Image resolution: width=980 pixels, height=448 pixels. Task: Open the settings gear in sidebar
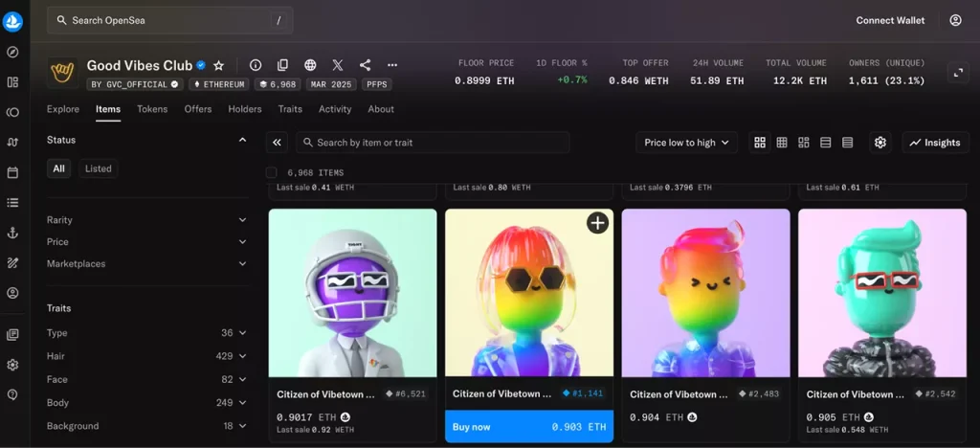[x=12, y=365]
